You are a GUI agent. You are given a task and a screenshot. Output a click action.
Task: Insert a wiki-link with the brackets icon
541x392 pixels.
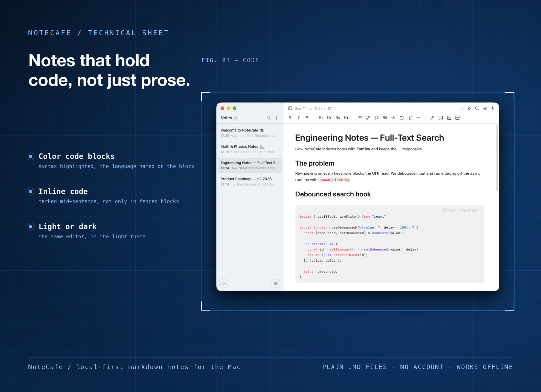click(x=441, y=118)
